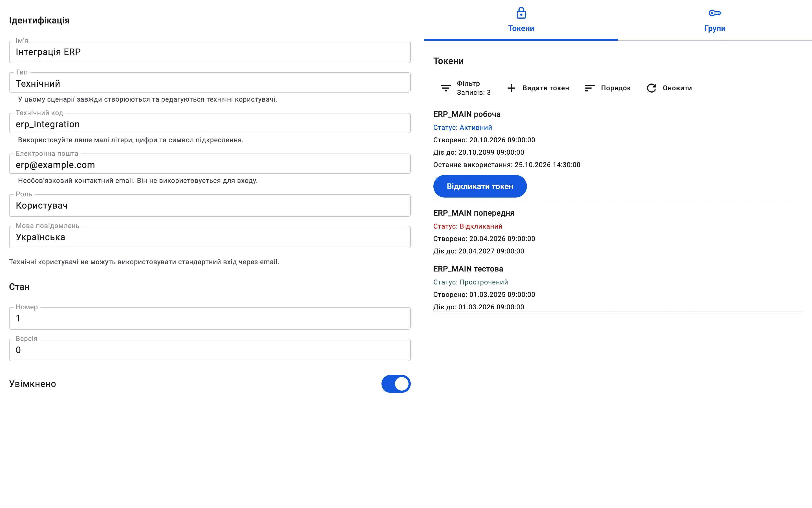Click Створено: 20.10.2026 09:00:00
812x508 pixels.
[484, 140]
